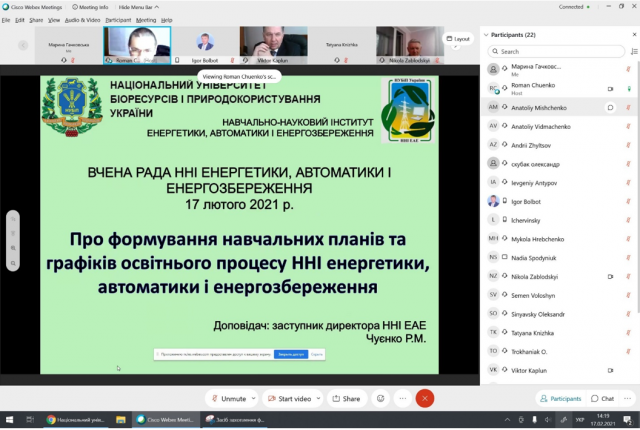Click the avatar icon next to Марина Гачковс...

[493, 69]
